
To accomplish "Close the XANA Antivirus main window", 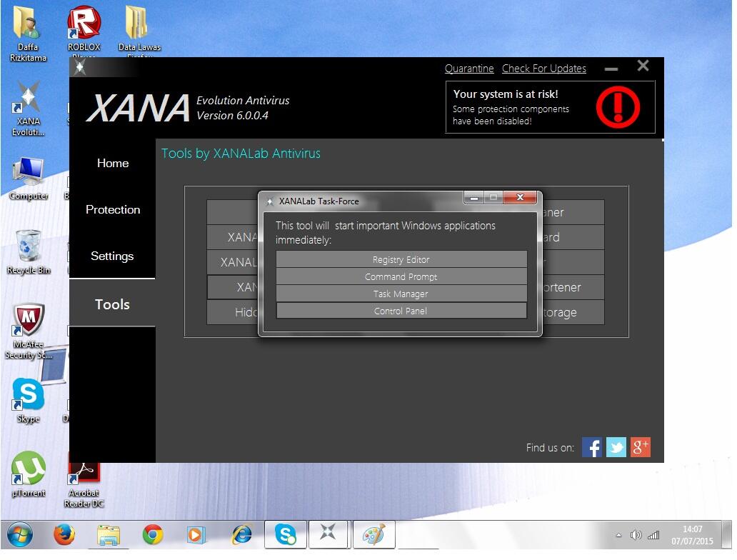I will click(x=643, y=65).
